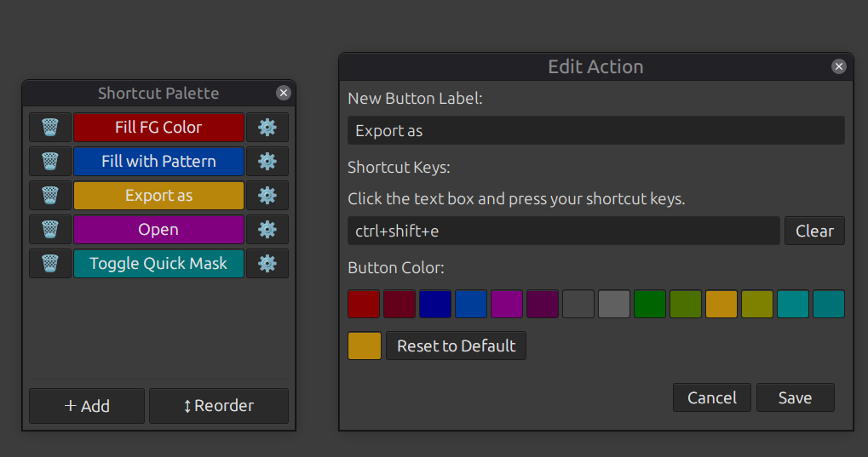
Task: Delete the Fill FG Color action
Action: click(50, 128)
